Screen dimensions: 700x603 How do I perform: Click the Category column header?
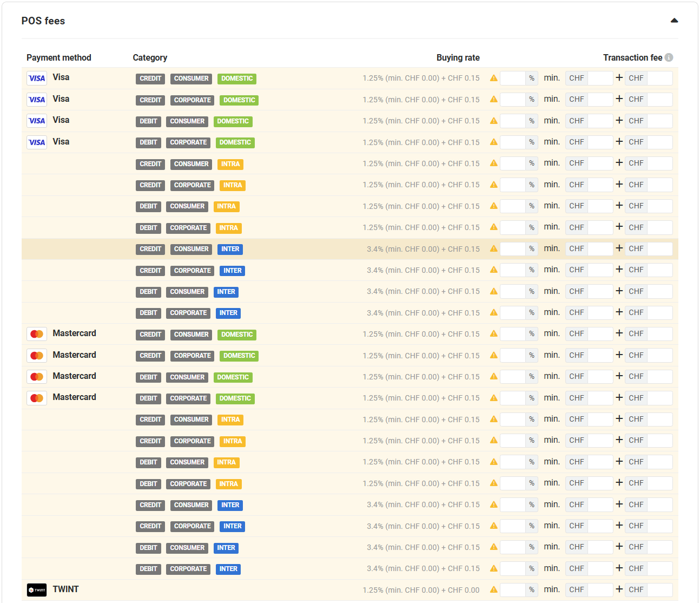click(150, 57)
